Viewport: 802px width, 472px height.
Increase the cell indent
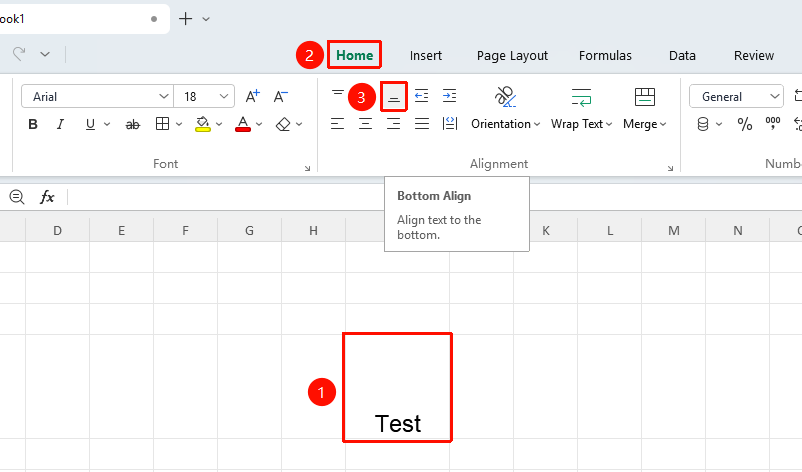pos(450,96)
